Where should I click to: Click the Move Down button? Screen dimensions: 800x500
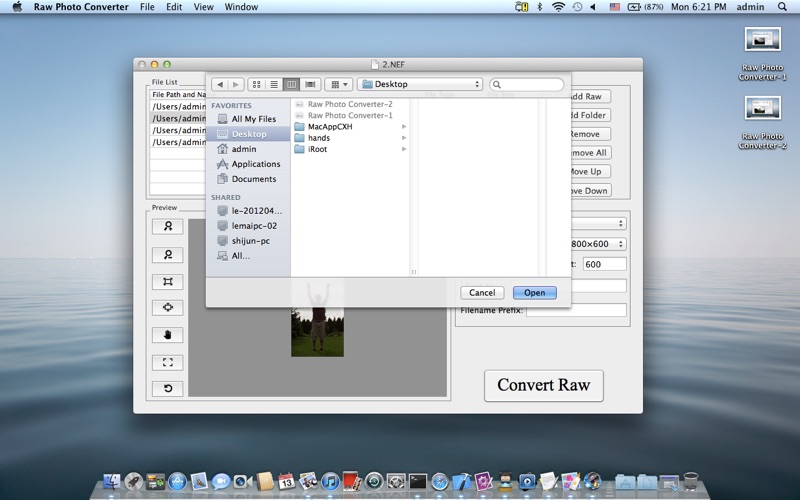click(589, 191)
